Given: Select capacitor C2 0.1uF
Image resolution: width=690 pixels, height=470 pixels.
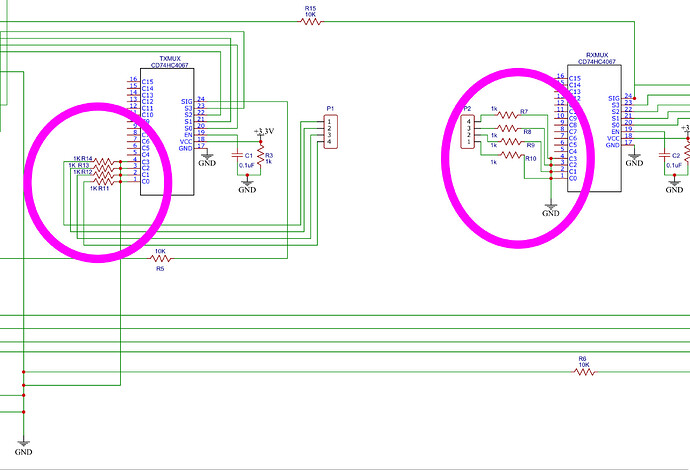Looking at the screenshot, I should [664, 155].
